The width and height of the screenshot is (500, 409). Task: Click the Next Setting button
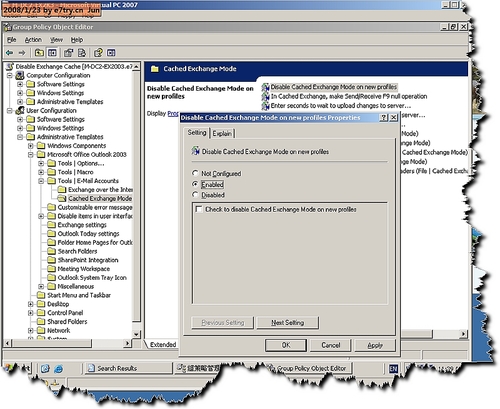point(287,323)
